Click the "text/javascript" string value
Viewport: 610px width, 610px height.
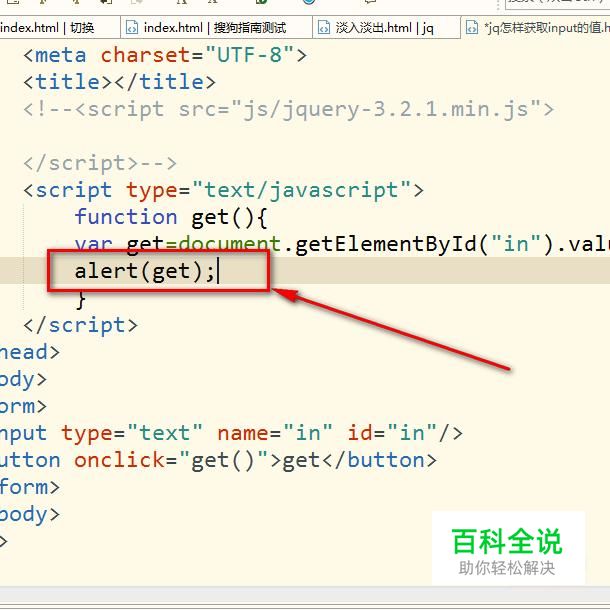tap(301, 190)
